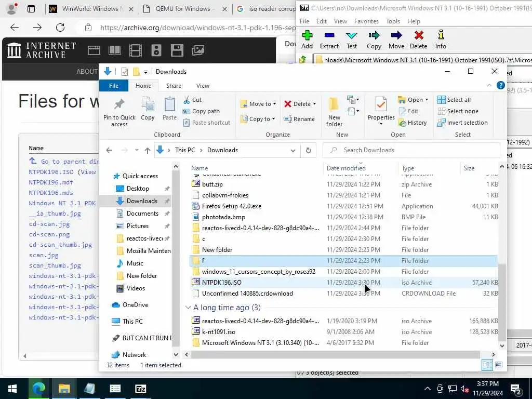
Task: Click Go to parent directory link
Action: pos(64,161)
